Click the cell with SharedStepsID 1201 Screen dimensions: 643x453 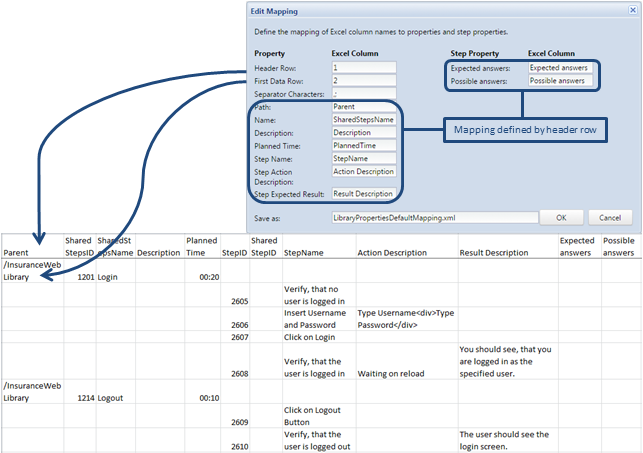79,277
